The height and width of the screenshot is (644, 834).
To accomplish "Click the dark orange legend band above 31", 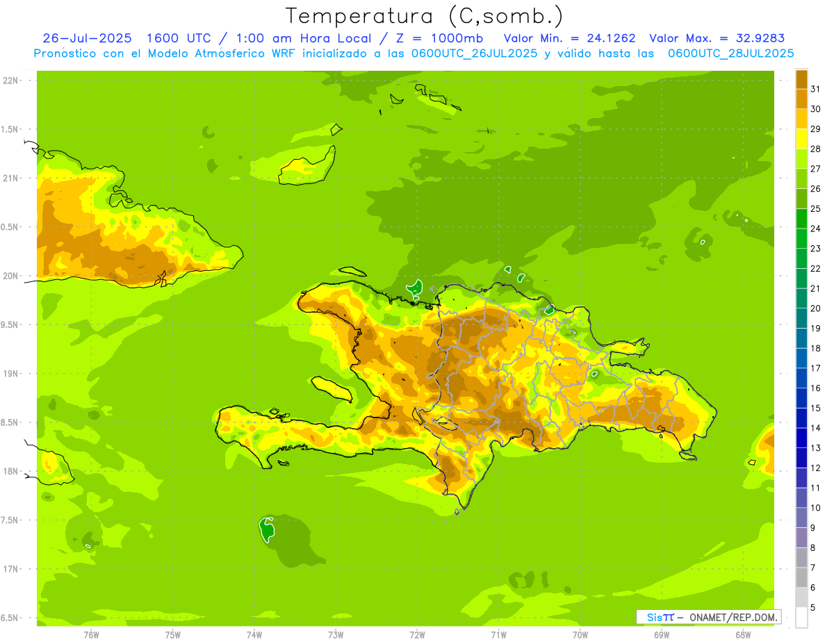I will coord(801,79).
